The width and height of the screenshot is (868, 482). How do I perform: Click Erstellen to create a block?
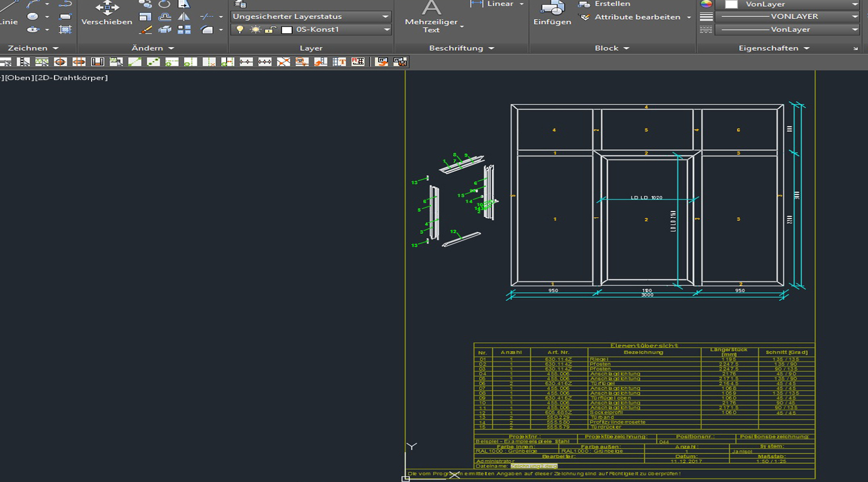[x=604, y=4]
